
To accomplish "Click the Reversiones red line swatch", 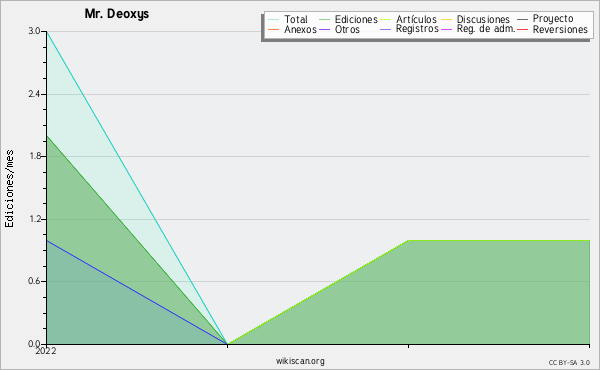I will 523,30.
